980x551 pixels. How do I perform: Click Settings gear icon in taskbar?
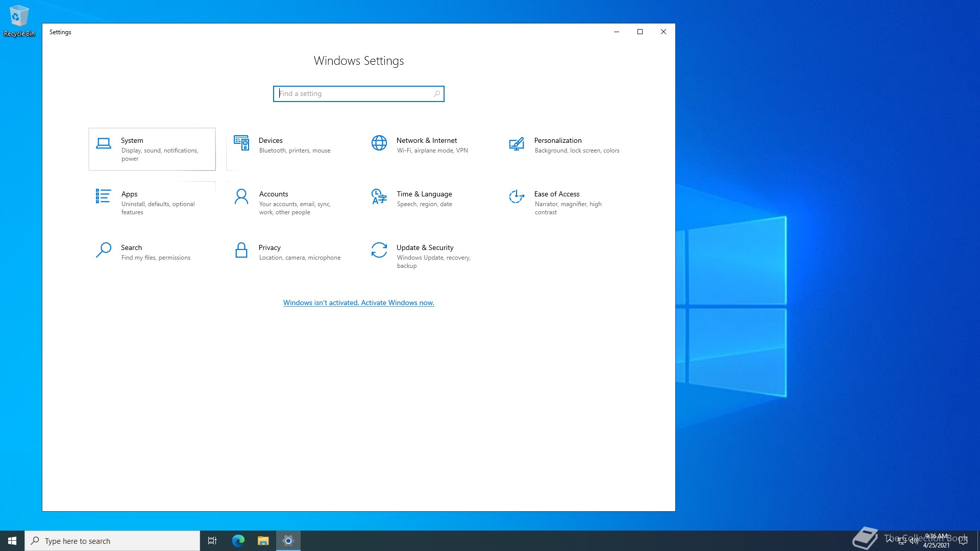click(288, 541)
